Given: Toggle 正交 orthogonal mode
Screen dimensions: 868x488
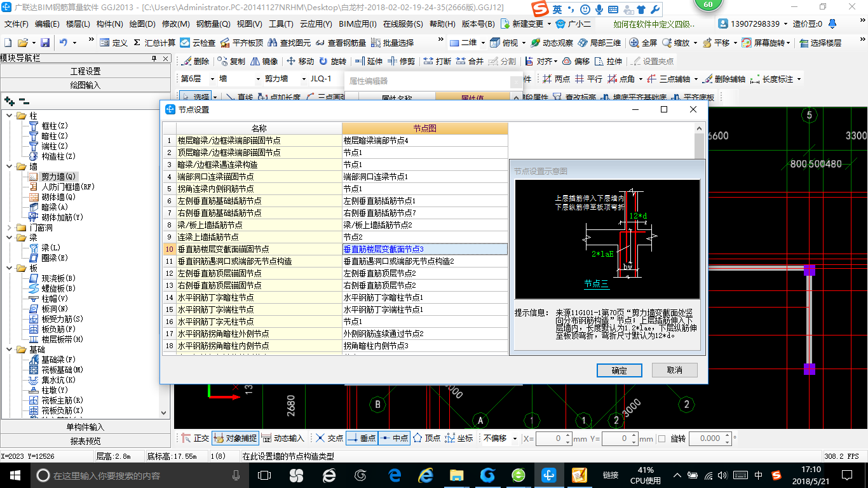Looking at the screenshot, I should [195, 438].
